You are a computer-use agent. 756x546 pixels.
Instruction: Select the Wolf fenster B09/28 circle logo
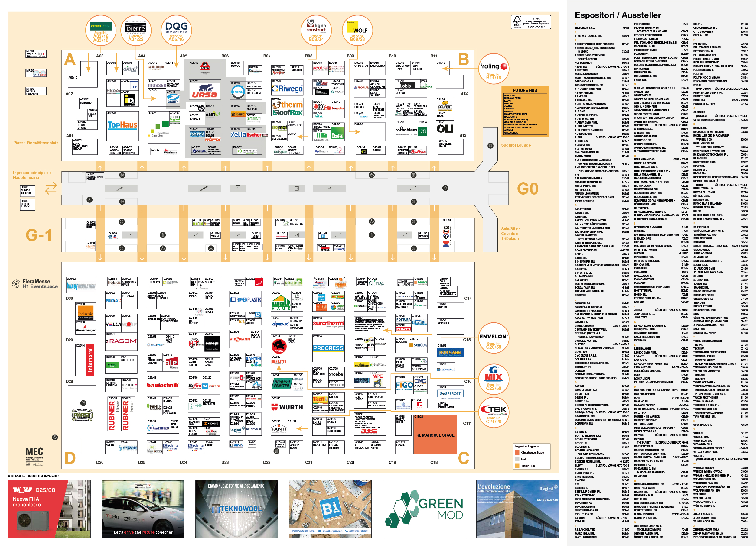pyautogui.click(x=357, y=30)
